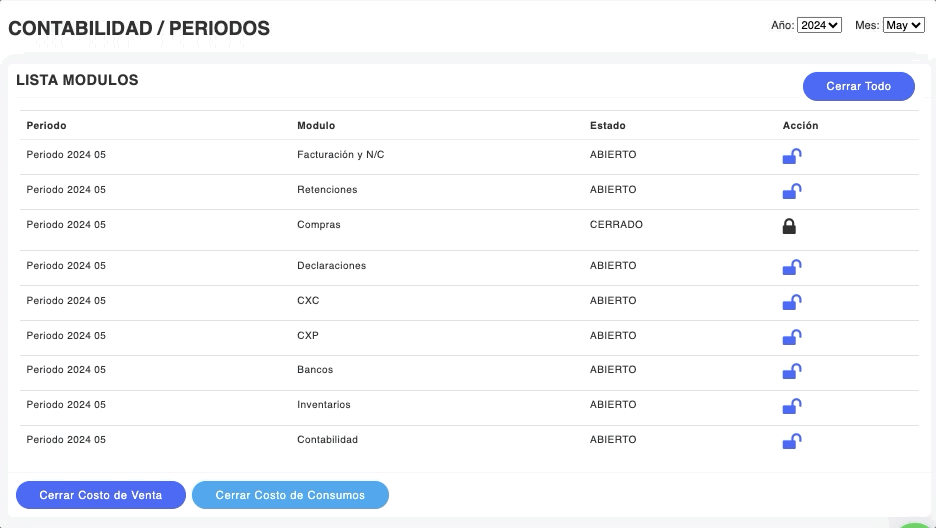Click the Periodo column header

(x=47, y=126)
